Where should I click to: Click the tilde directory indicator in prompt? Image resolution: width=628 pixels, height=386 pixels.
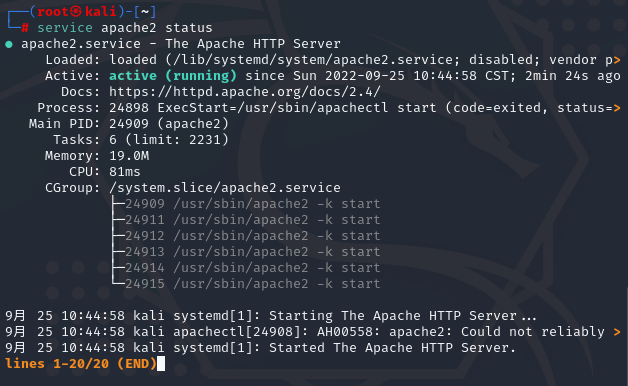pyautogui.click(x=145, y=11)
